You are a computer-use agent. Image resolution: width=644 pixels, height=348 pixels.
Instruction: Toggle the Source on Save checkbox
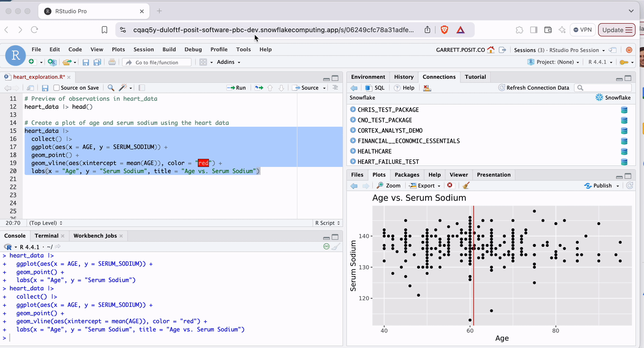click(57, 88)
